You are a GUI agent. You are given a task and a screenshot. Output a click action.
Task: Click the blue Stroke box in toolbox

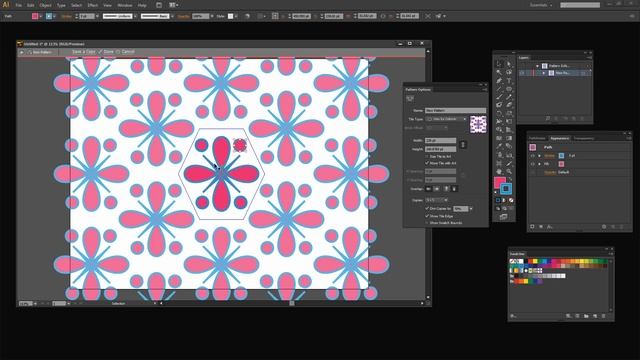[506, 188]
